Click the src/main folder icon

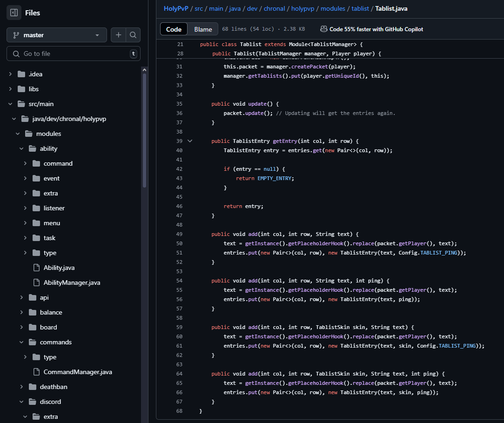[21, 104]
